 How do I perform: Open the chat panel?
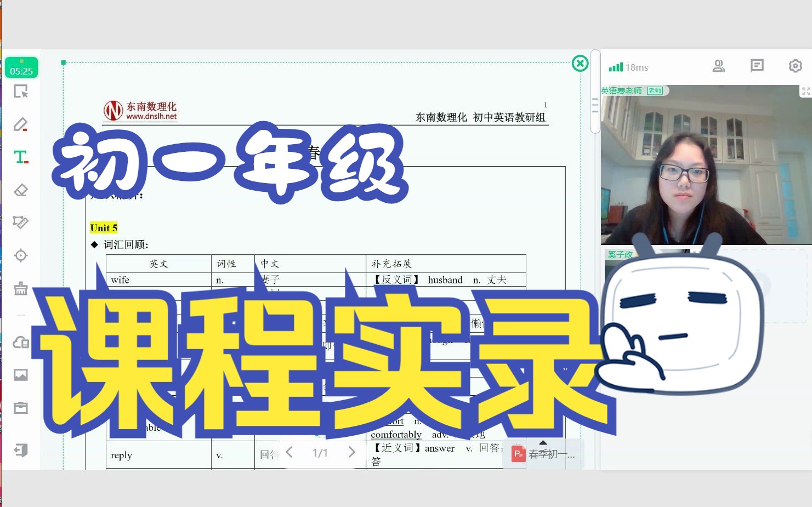tap(757, 66)
